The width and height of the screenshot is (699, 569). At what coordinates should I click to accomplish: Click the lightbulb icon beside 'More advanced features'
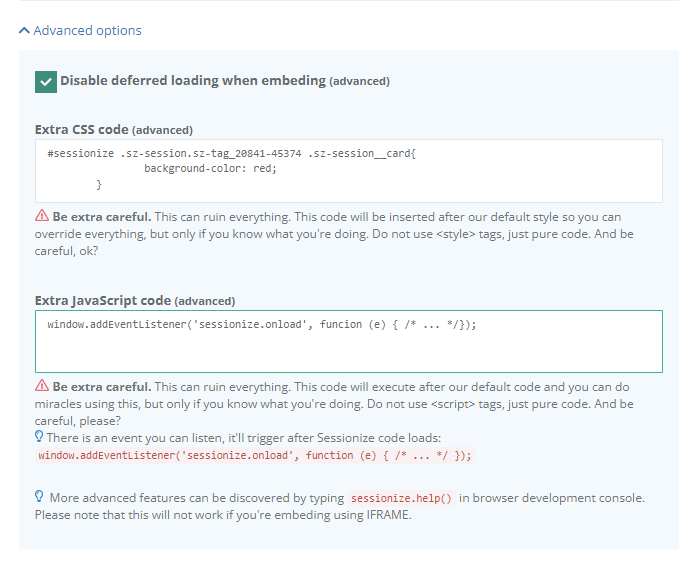[x=39, y=497]
